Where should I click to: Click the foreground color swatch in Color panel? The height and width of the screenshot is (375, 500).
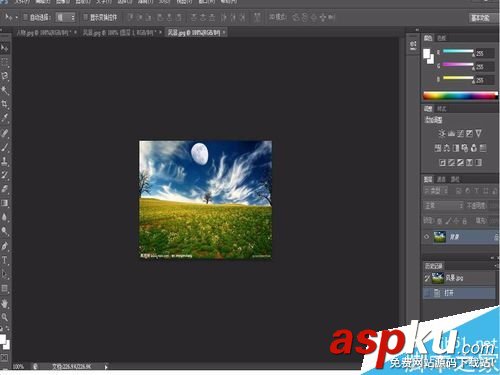coord(427,53)
